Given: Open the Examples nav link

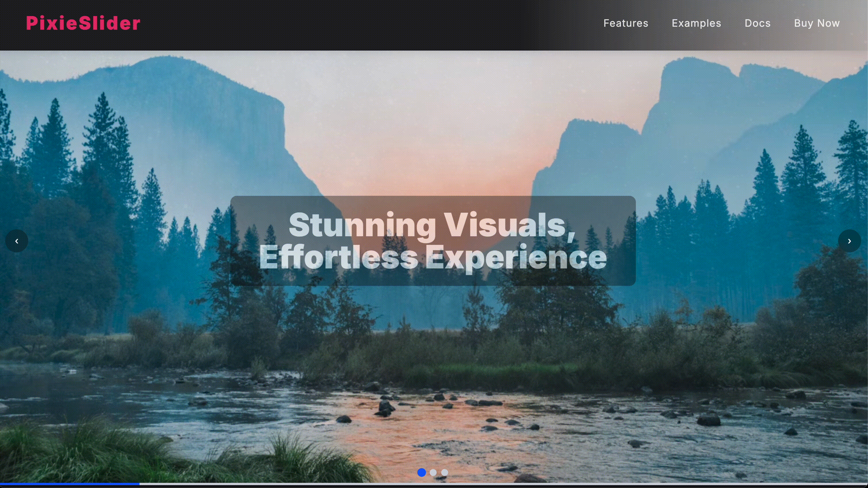Looking at the screenshot, I should click(696, 23).
